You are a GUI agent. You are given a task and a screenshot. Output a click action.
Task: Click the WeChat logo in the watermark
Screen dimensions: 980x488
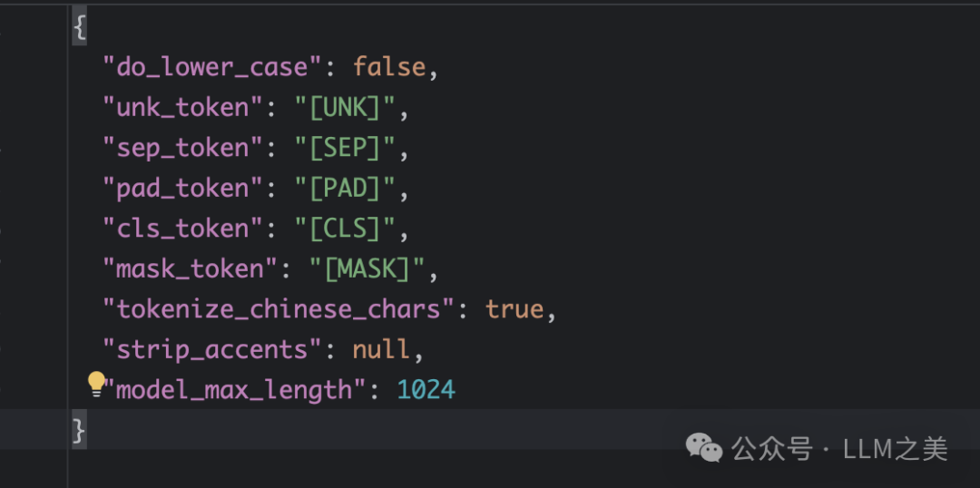[704, 447]
